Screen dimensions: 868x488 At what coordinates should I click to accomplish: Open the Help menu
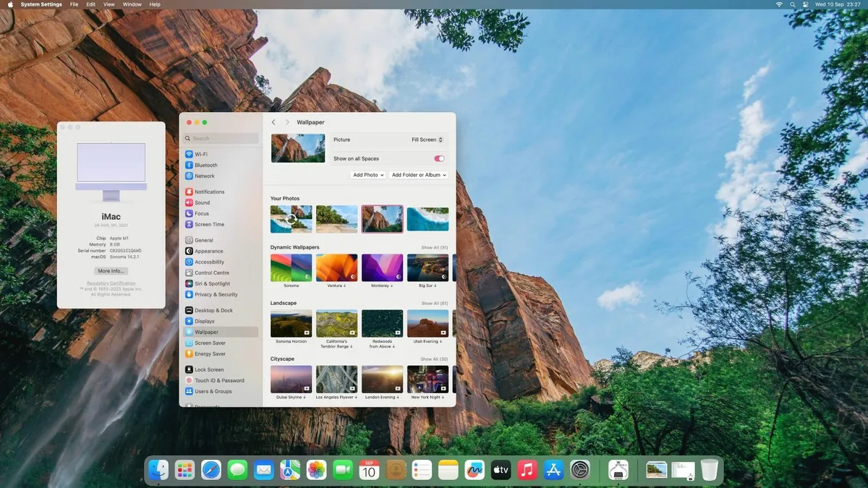coord(155,4)
